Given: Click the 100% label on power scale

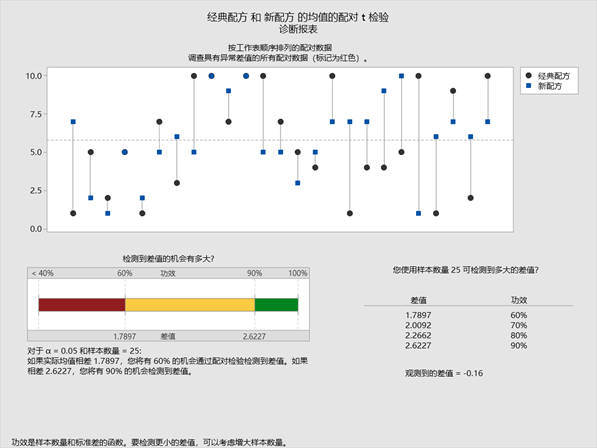Looking at the screenshot, I should 298,273.
